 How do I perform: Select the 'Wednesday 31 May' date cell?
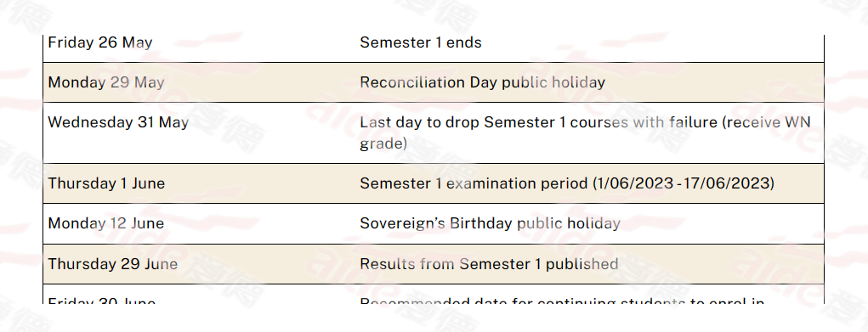pos(118,122)
